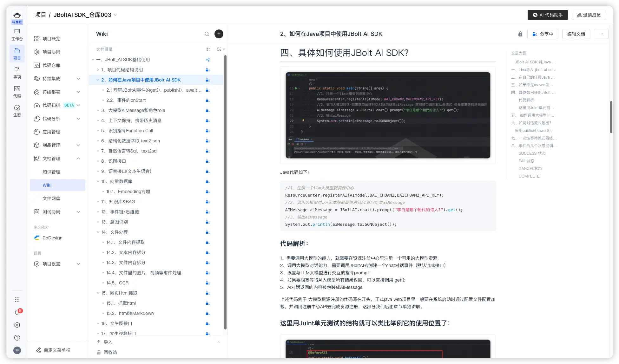Open the help question-mark icon
Screen dimensions: 619x364
17,338
